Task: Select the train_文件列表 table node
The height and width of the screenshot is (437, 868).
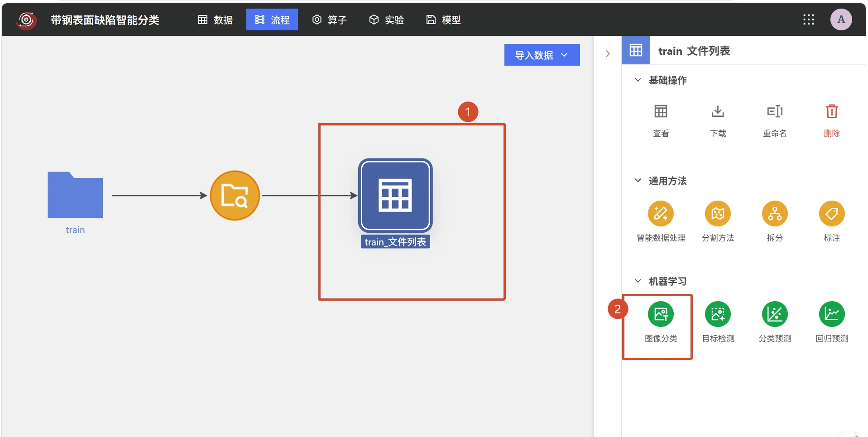Action: 395,196
